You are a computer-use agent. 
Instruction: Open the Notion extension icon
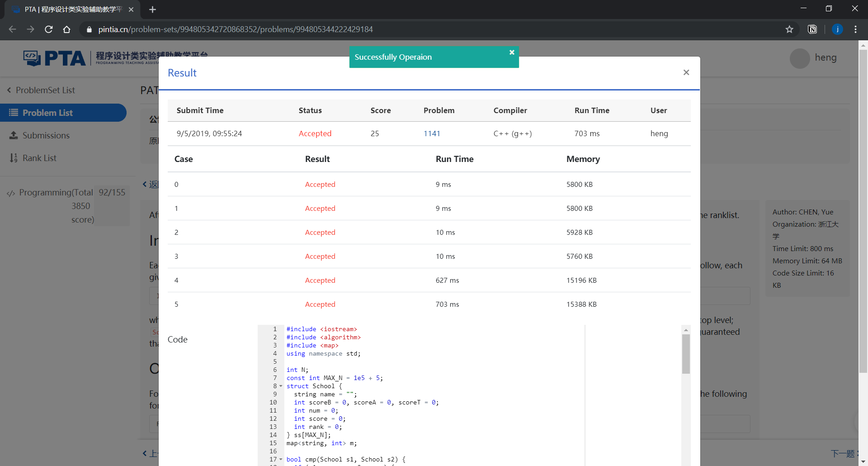[812, 29]
